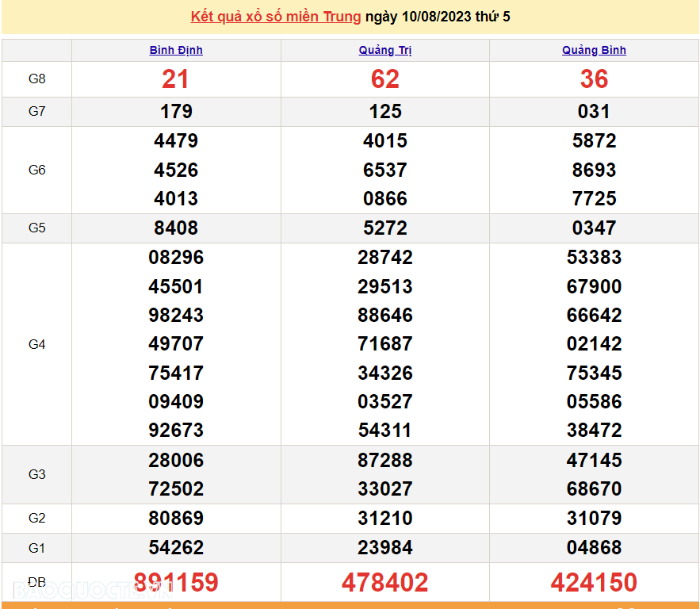Open the Bình Định province link
The width and height of the screenshot is (700, 609).
[x=176, y=50]
